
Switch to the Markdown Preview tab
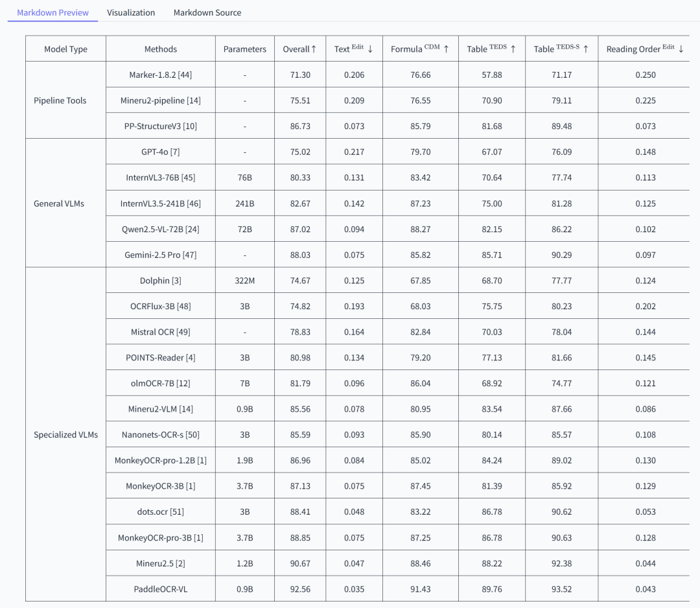(x=52, y=12)
